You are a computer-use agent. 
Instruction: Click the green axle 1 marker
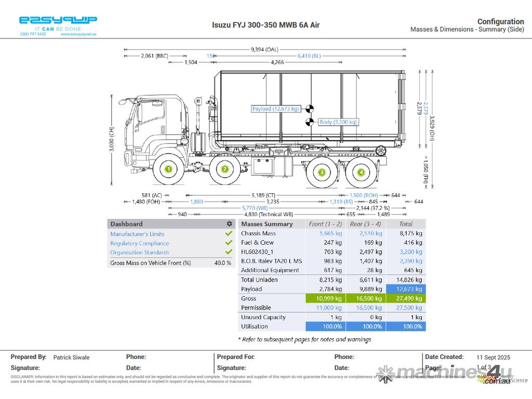point(168,169)
